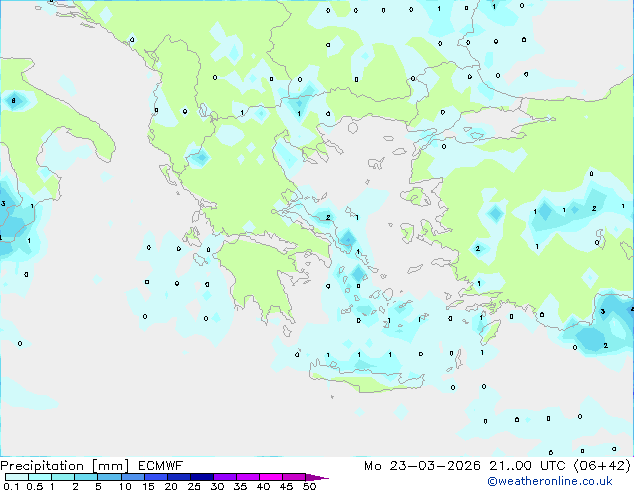Click the '(06+42)' forecast run label
The height and width of the screenshot is (490, 634).
click(602, 466)
